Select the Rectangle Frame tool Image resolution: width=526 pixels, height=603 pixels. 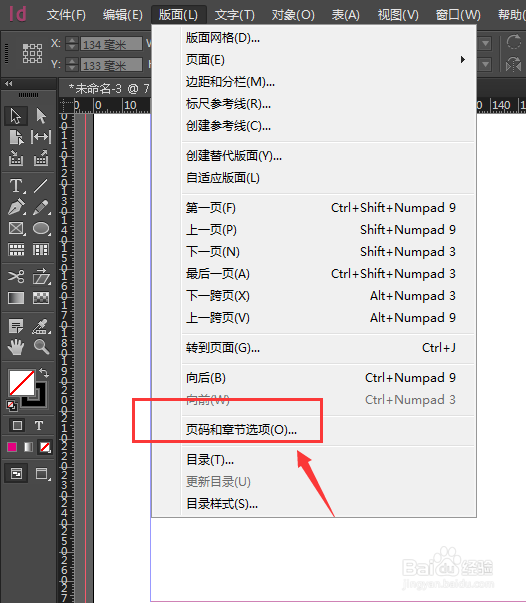(x=16, y=228)
